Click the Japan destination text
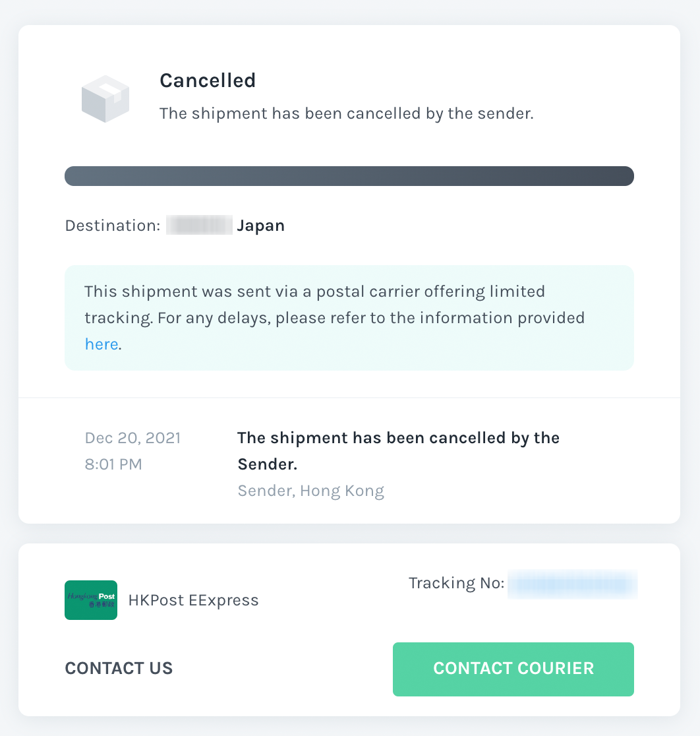This screenshot has width=700, height=736. 261,226
